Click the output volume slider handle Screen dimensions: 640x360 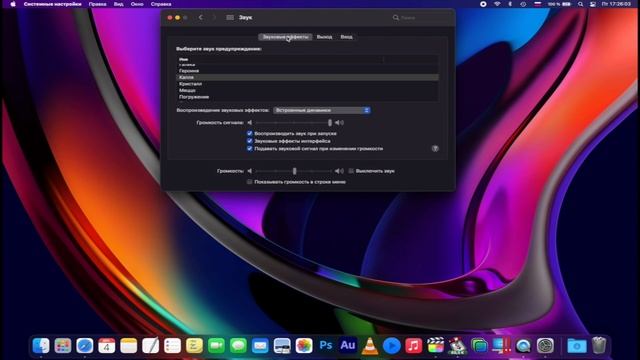294,171
